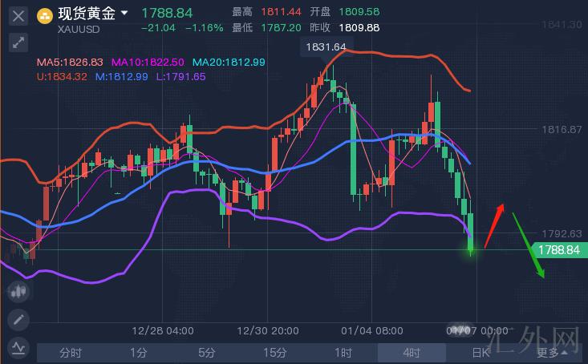The image size is (588, 364).
Task: Switch to the 日K daily chart
Action: (481, 352)
